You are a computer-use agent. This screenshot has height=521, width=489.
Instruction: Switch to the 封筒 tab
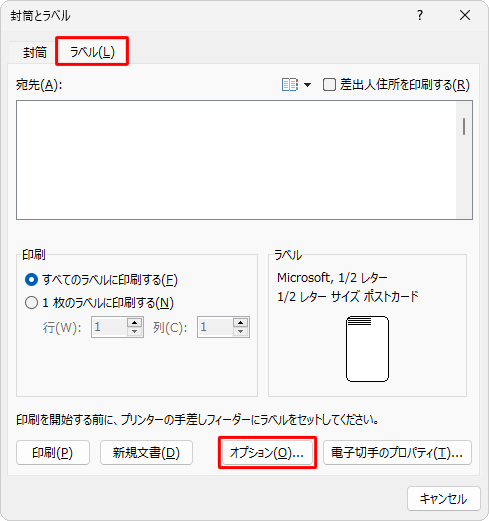pyautogui.click(x=34, y=53)
